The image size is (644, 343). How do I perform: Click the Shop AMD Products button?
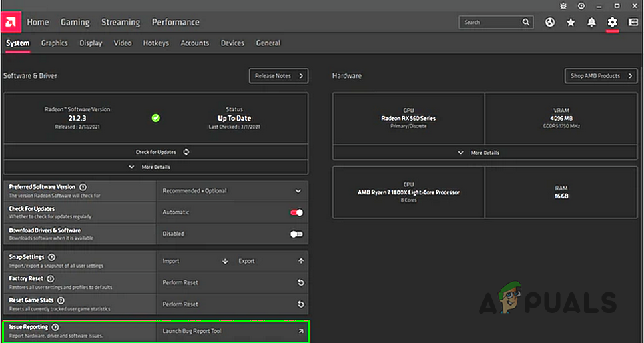601,76
